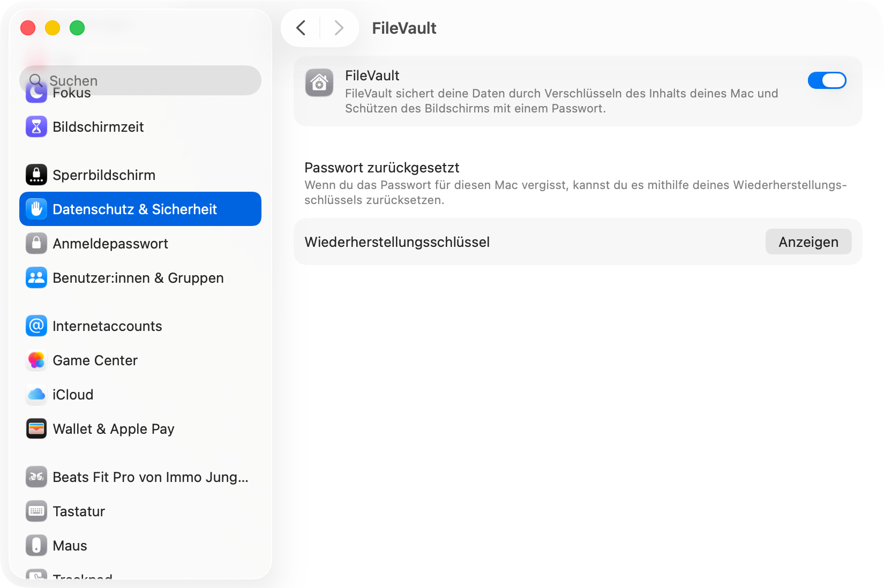Click the Game Center icon
The image size is (884, 588).
tap(36, 360)
